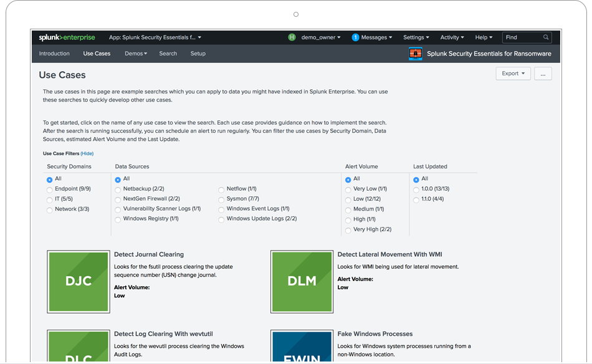
Task: Open Detect Journal Clearing use case
Action: (x=149, y=254)
